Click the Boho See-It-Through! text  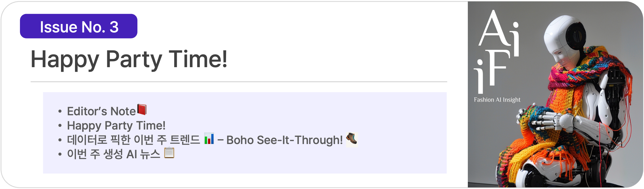[x=284, y=140]
